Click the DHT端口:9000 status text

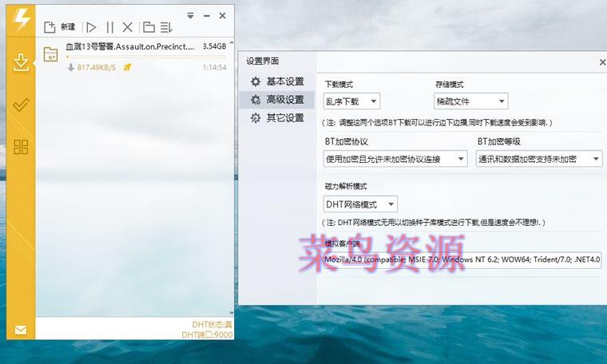(207, 334)
